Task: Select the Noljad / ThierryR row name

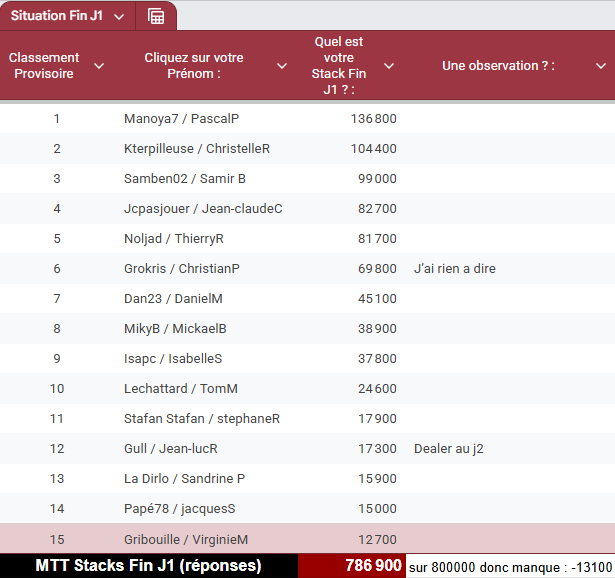Action: [174, 239]
